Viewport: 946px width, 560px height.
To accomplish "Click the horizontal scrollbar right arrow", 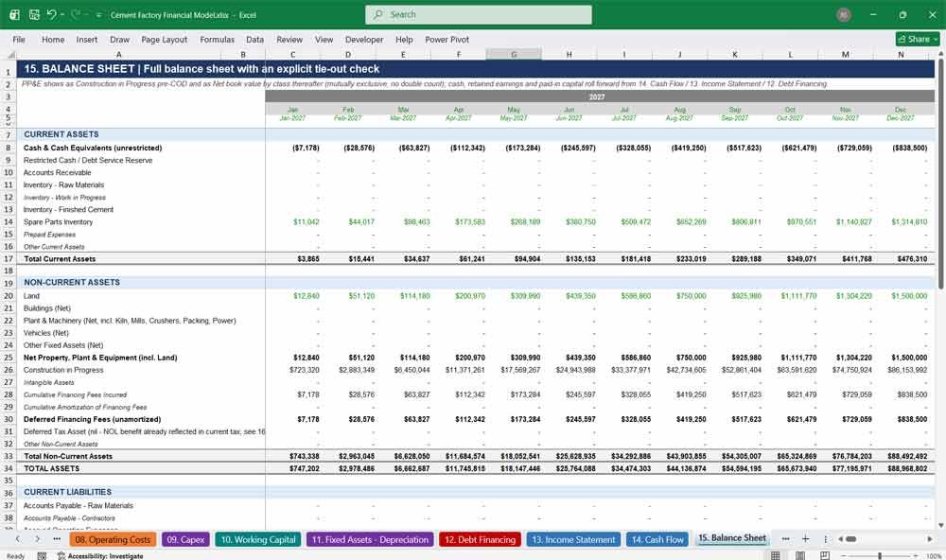I will tap(930, 539).
